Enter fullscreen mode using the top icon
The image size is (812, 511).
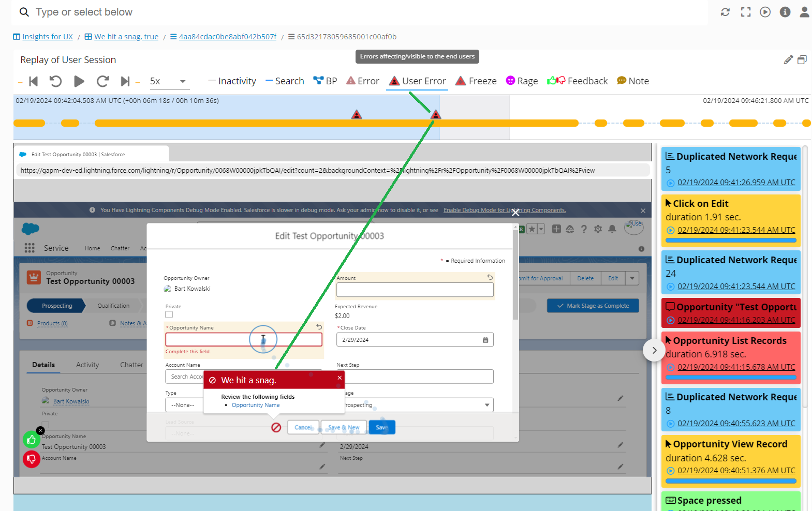coord(745,12)
